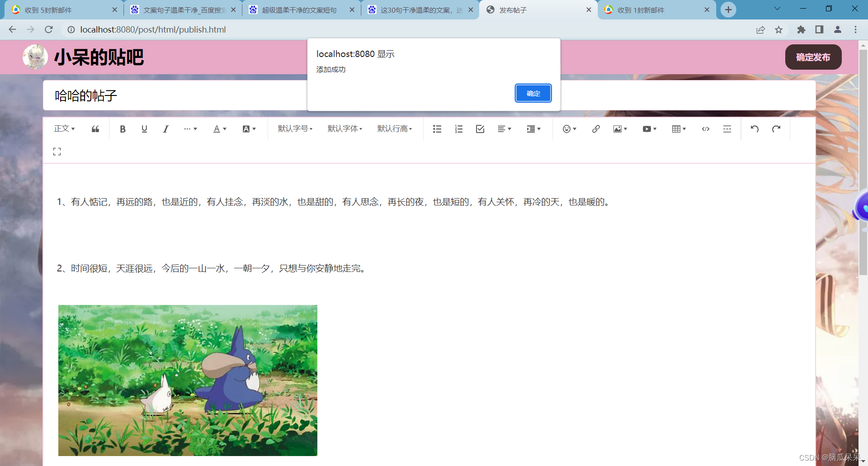Open the more text styles ellipsis menu
This screenshot has height=466, width=868.
click(x=190, y=129)
